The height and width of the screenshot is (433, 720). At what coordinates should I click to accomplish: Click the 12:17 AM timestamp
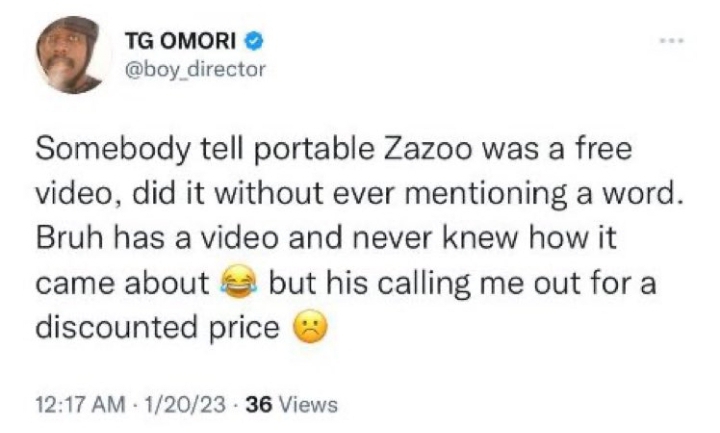pyautogui.click(x=73, y=405)
